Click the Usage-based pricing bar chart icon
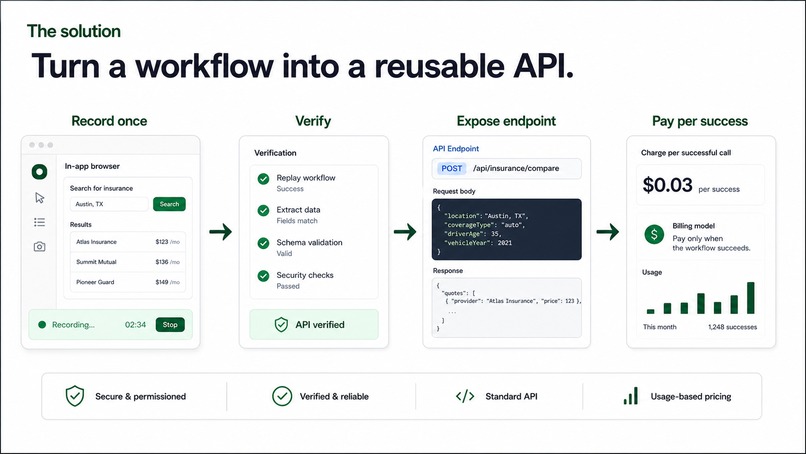The height and width of the screenshot is (454, 806). (631, 396)
